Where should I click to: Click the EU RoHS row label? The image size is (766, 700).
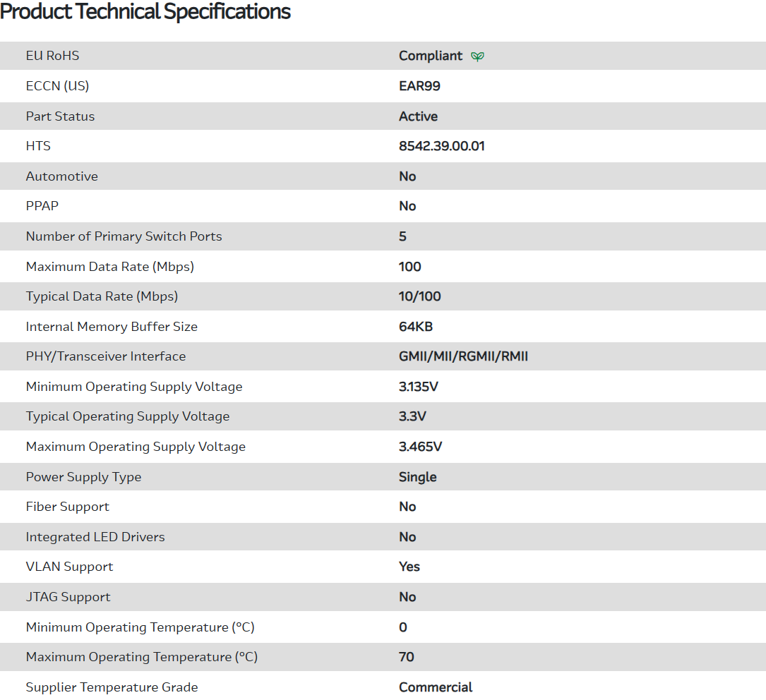52,56
